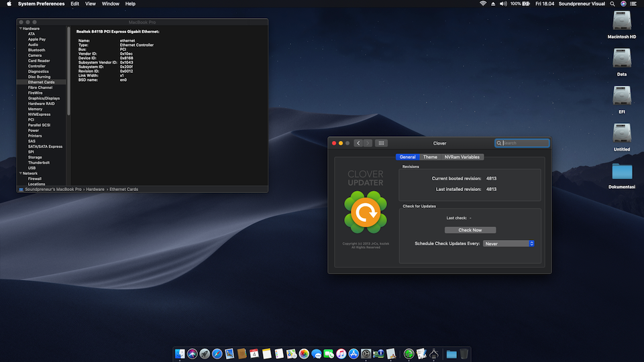Select Firewall under Network
The width and height of the screenshot is (644, 362).
(34, 179)
